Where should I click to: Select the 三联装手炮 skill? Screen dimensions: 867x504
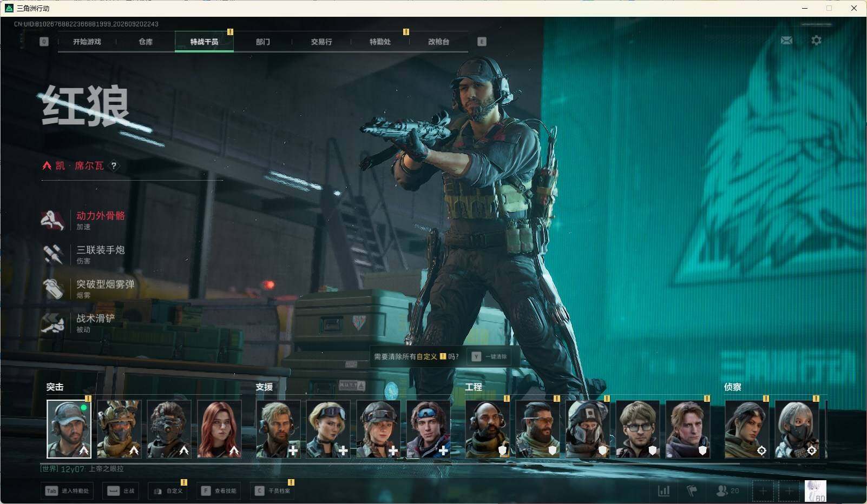click(84, 254)
